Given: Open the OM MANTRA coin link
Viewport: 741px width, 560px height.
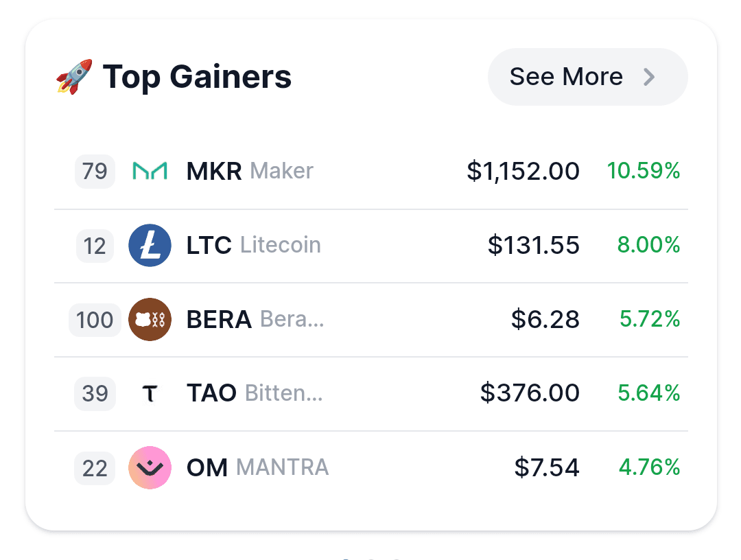Looking at the screenshot, I should (x=257, y=467).
